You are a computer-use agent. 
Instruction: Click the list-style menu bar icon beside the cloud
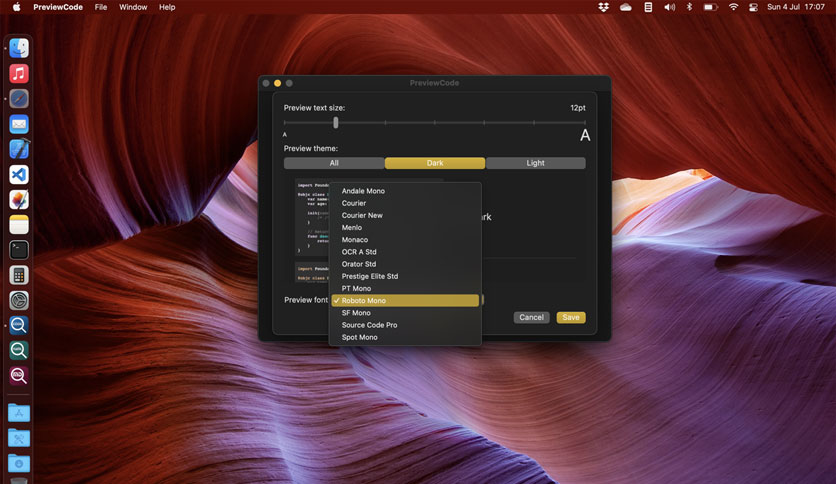coord(648,7)
